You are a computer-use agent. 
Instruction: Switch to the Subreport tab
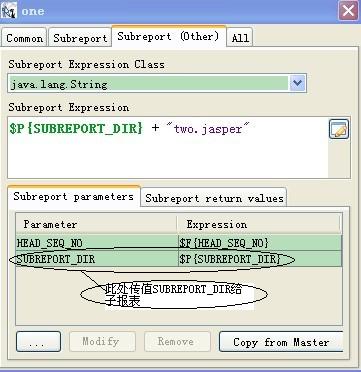point(80,38)
